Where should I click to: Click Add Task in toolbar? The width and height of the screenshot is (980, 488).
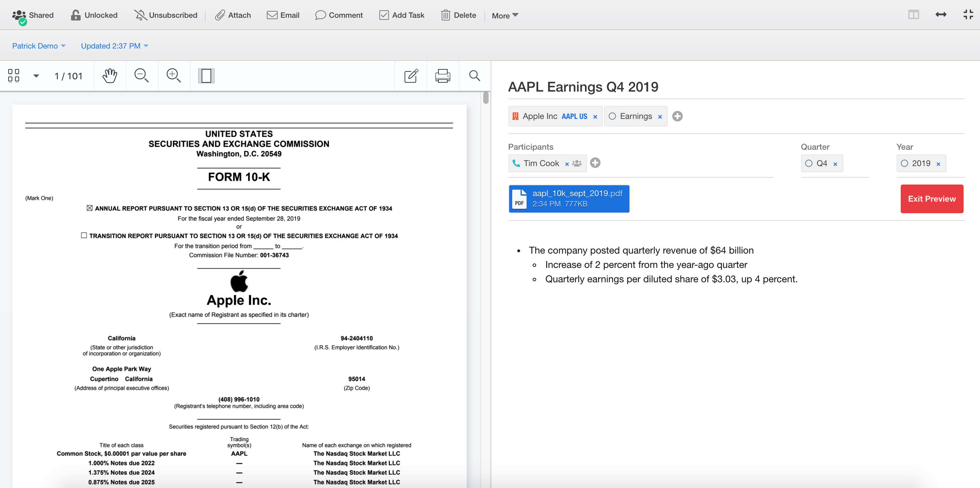click(x=402, y=15)
